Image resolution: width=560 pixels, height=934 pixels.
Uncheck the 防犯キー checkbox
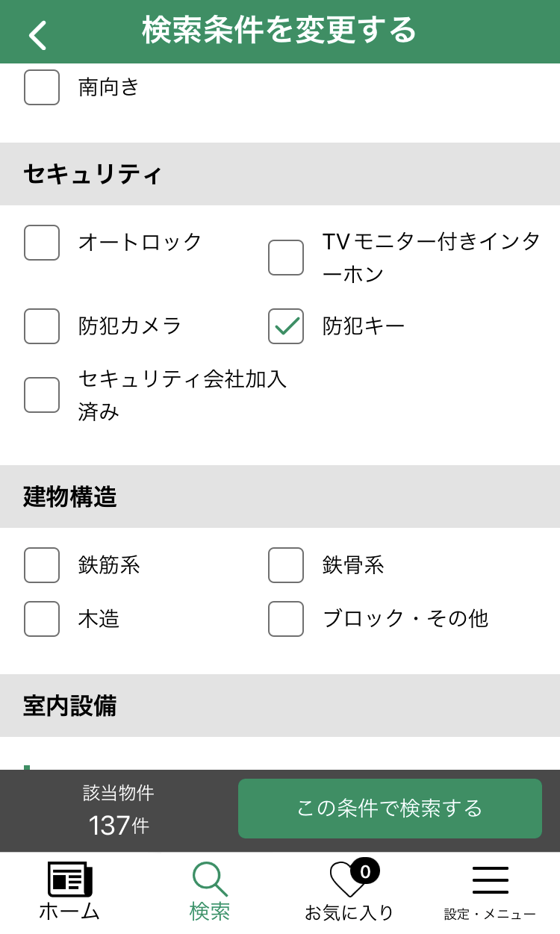[x=286, y=326]
